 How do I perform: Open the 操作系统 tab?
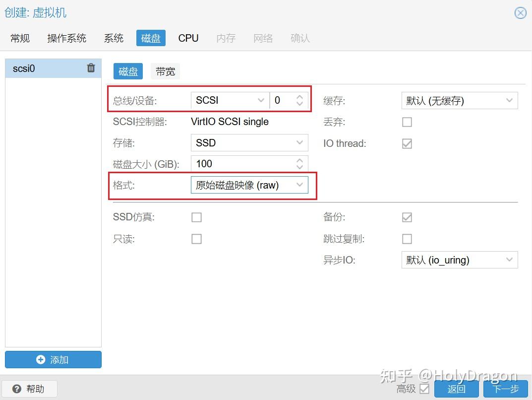point(67,38)
